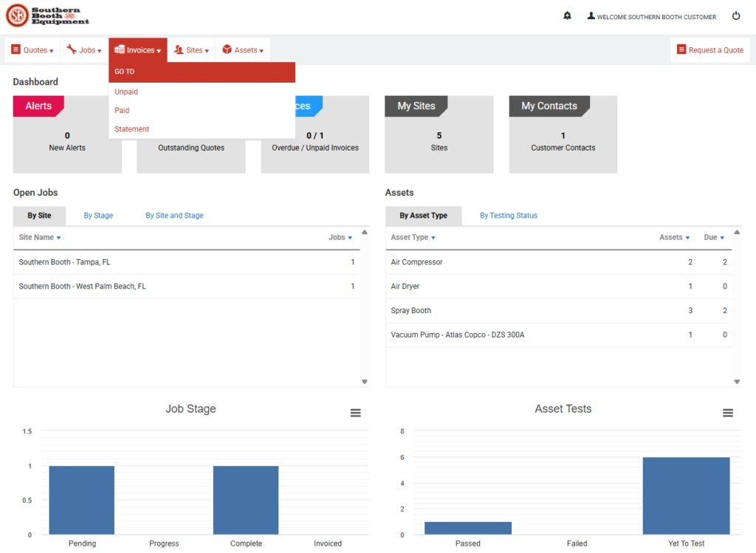
Task: Switch to By Site and Stage tab
Action: (x=174, y=216)
